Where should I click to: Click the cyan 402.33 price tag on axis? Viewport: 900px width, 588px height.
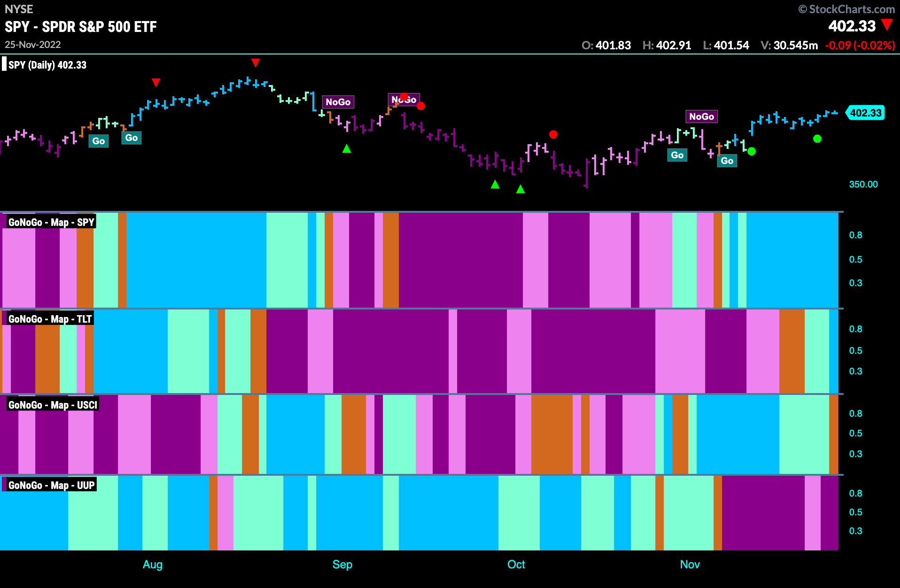pyautogui.click(x=865, y=113)
